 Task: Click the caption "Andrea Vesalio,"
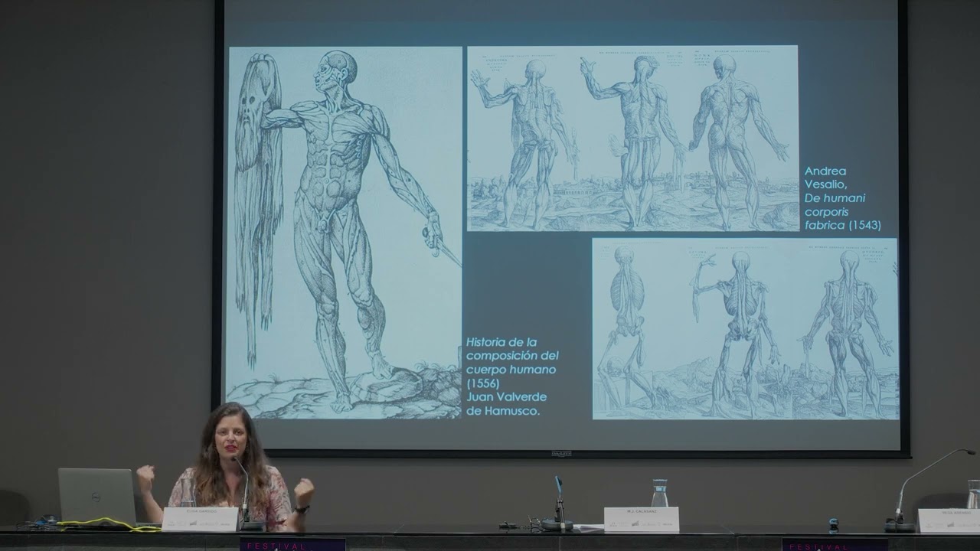pos(826,178)
